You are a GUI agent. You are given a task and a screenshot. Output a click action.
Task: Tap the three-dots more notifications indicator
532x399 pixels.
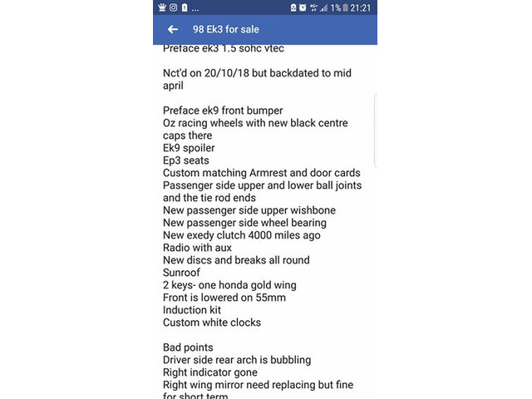pos(195,10)
